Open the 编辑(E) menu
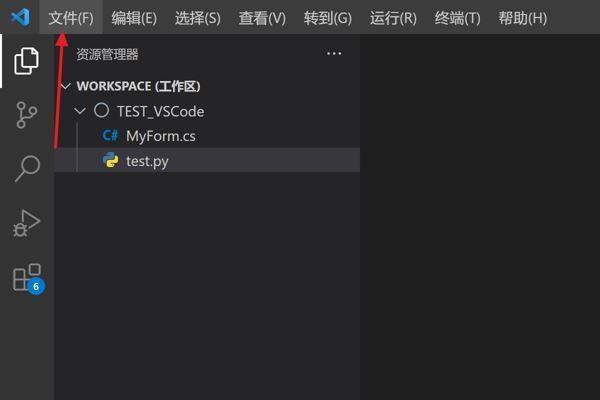The height and width of the screenshot is (400, 600). pyautogui.click(x=134, y=18)
